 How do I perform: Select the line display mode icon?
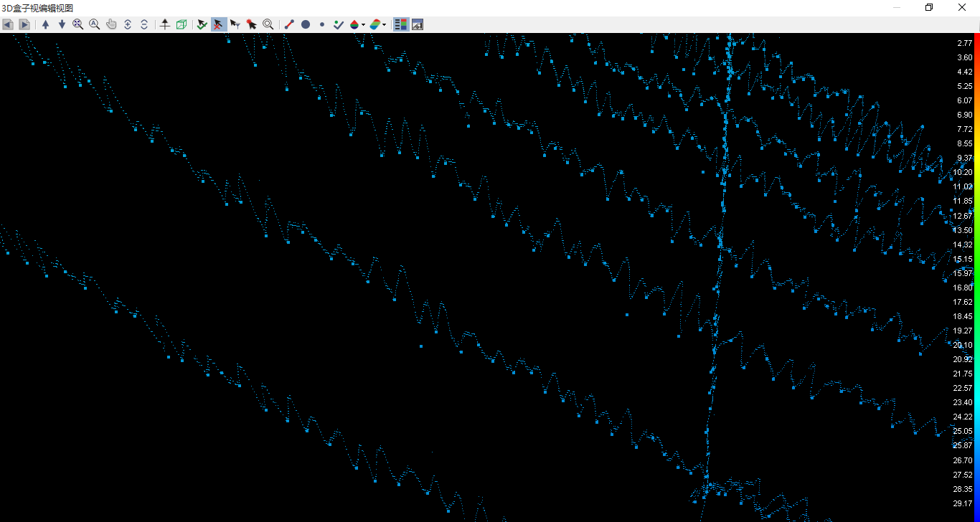tap(289, 24)
